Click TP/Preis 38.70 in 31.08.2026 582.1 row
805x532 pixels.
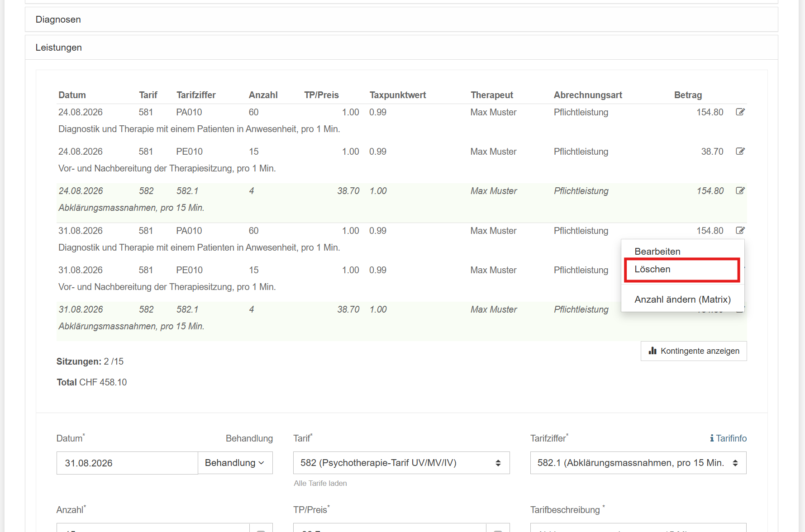coord(348,309)
